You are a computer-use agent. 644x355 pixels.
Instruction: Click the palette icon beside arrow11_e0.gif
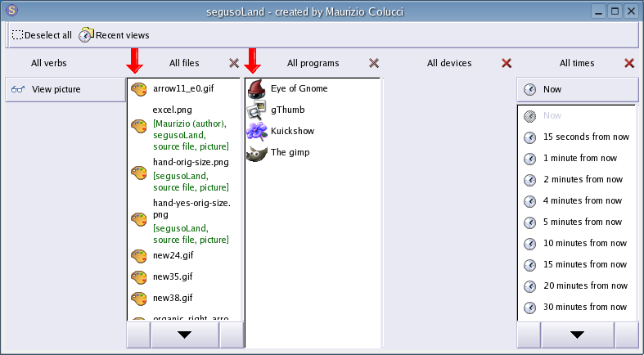[x=139, y=89]
